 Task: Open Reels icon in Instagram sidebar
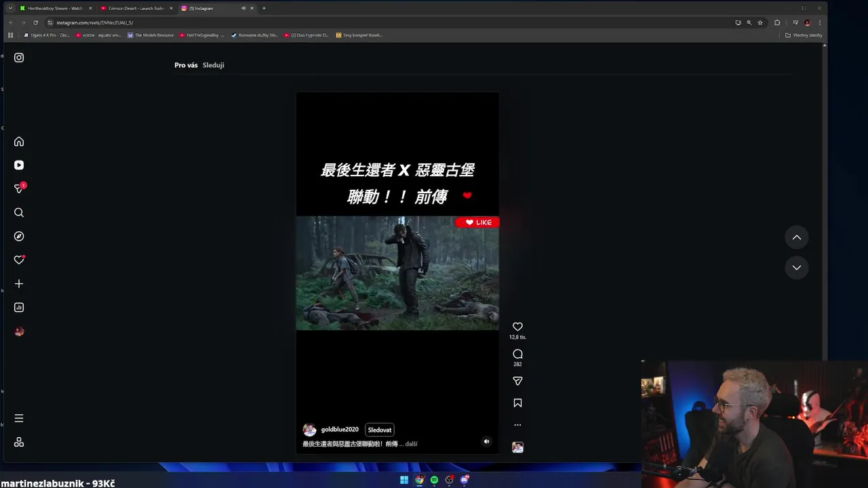(19, 165)
